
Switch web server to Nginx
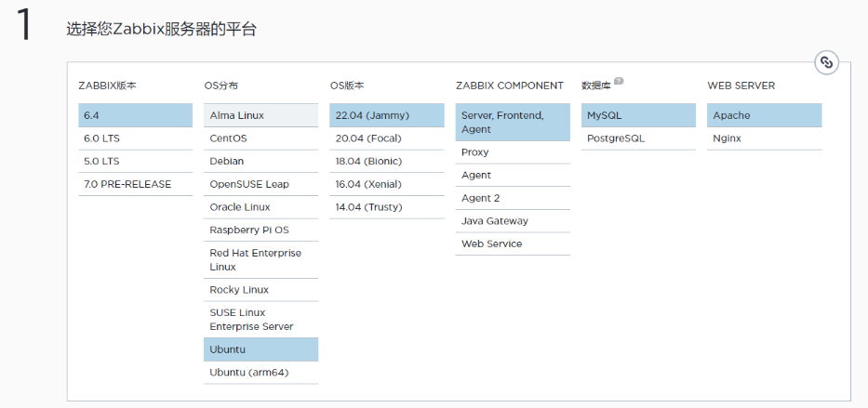click(x=764, y=138)
